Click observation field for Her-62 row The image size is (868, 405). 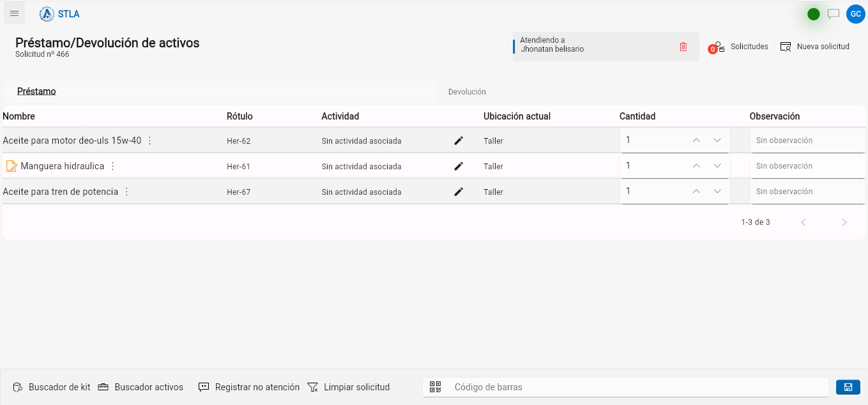click(x=807, y=141)
